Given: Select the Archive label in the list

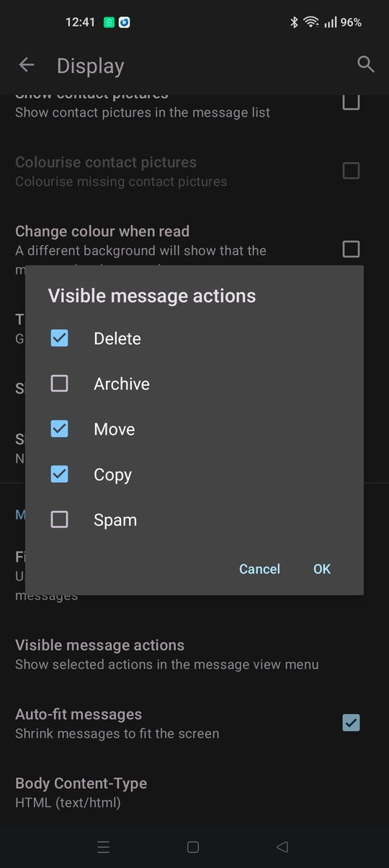Looking at the screenshot, I should 122,384.
